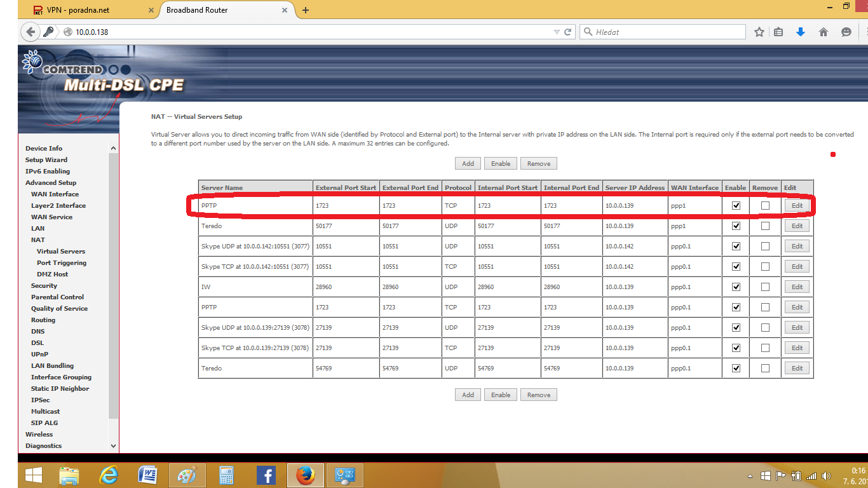Click the smiley face toolbar icon
The height and width of the screenshot is (488, 868).
coord(846,32)
